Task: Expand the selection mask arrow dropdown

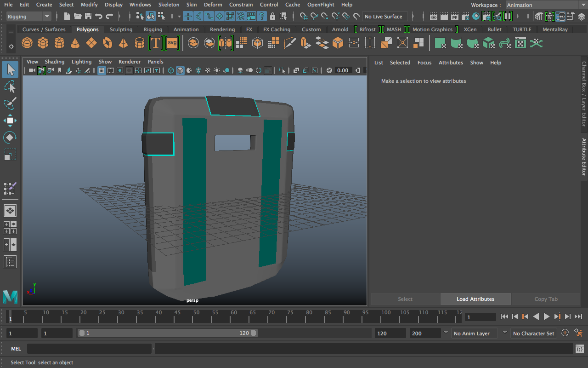Action: 179,17
